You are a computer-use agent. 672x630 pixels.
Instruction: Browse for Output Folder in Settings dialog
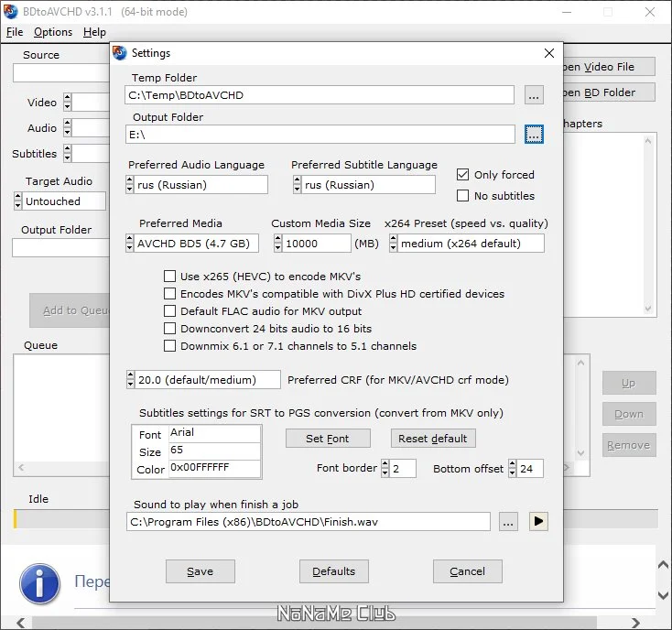(x=534, y=135)
